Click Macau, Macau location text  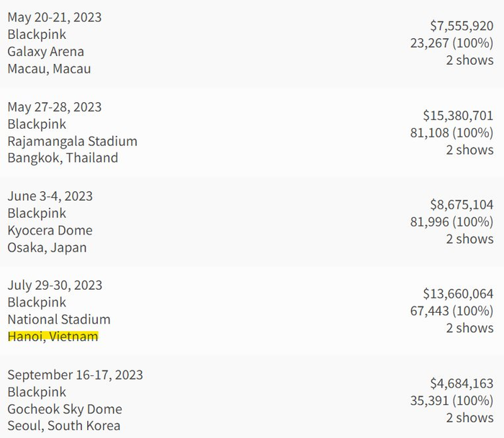click(x=49, y=69)
